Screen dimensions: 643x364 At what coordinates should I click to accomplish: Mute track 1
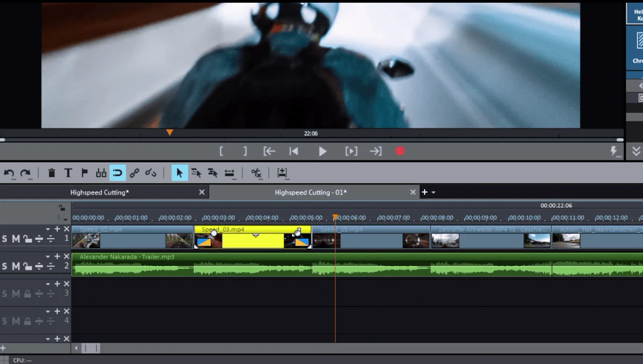[x=16, y=239]
